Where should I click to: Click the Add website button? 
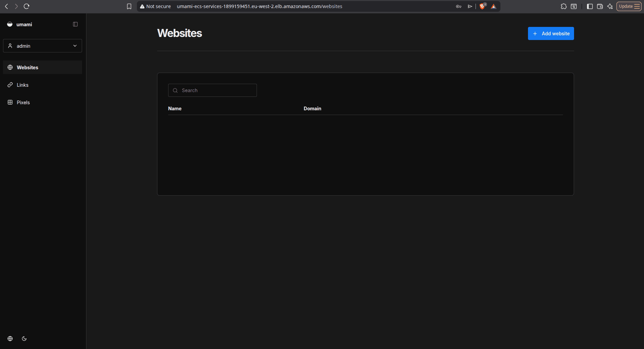click(551, 34)
